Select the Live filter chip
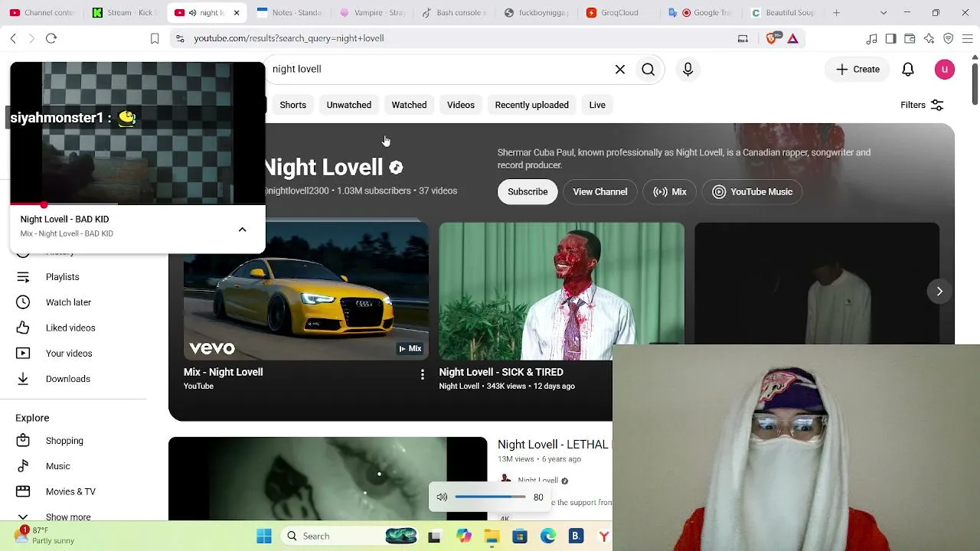Viewport: 980px width, 551px height. click(x=597, y=105)
